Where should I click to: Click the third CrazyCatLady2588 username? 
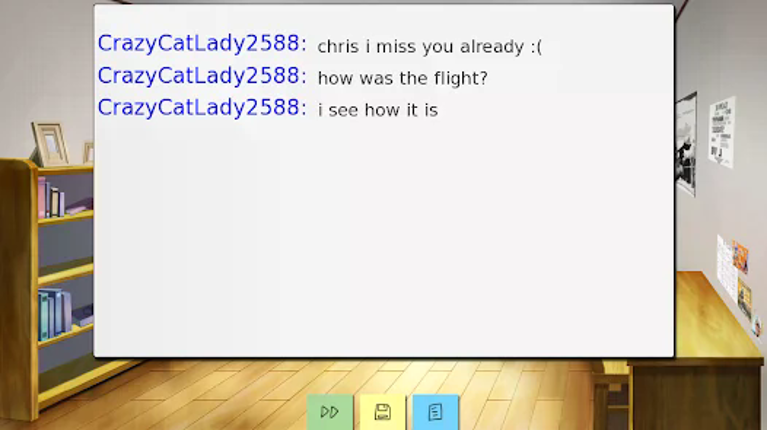point(202,108)
